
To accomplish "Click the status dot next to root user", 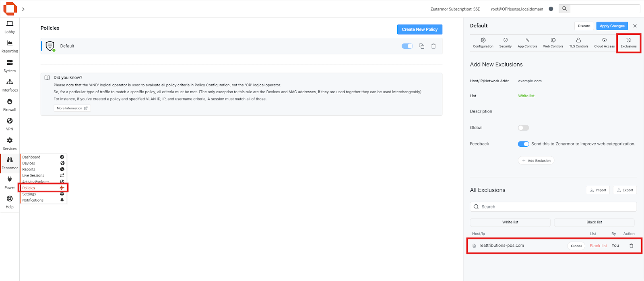I will click(551, 9).
